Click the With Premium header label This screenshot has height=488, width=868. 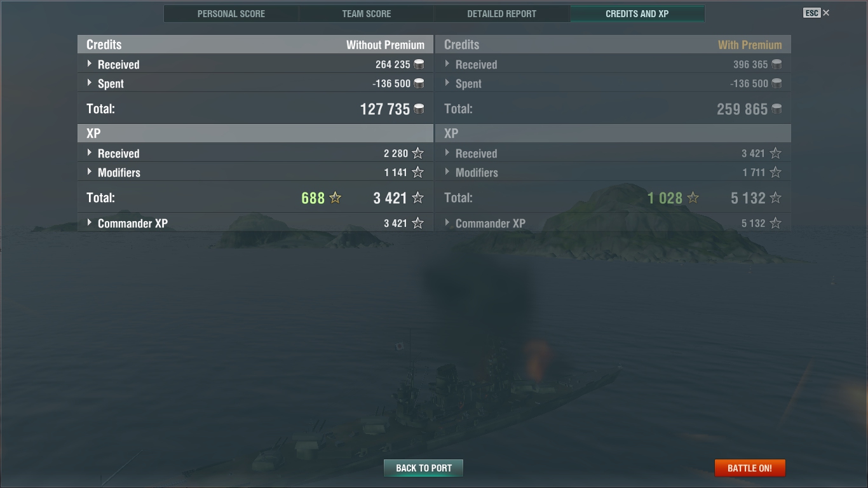click(750, 44)
